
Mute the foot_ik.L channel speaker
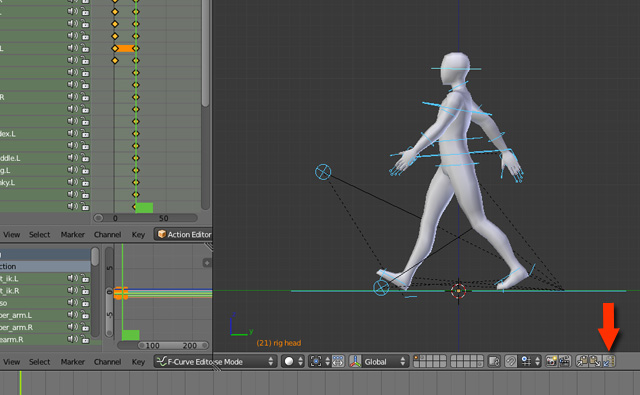pyautogui.click(x=73, y=278)
